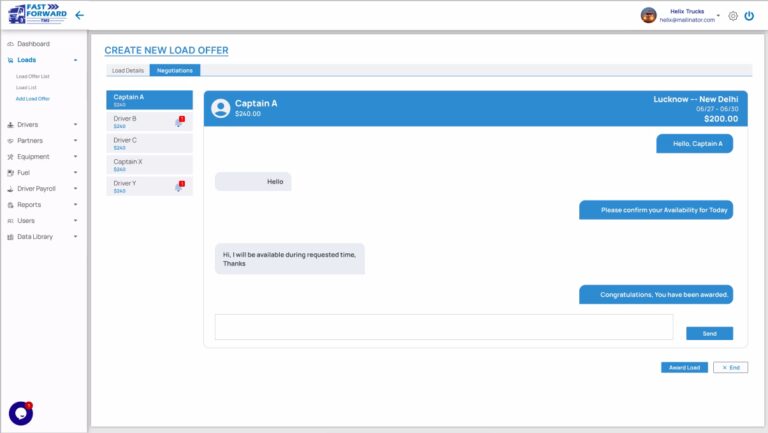768x433 pixels.
Task: Expand the Users menu arrow
Action: click(x=75, y=220)
